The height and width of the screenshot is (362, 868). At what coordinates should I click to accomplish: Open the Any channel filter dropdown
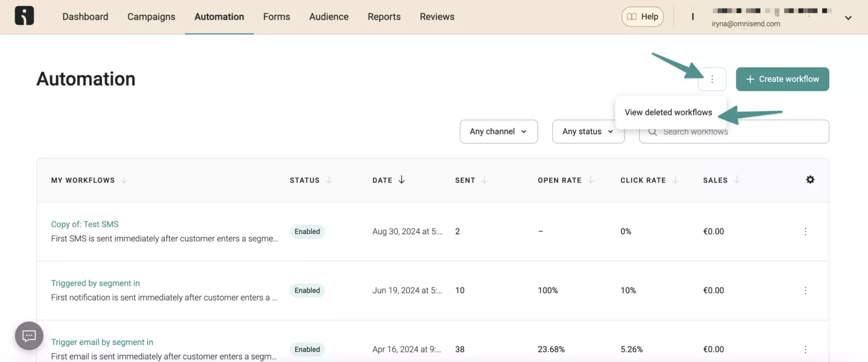click(x=498, y=132)
